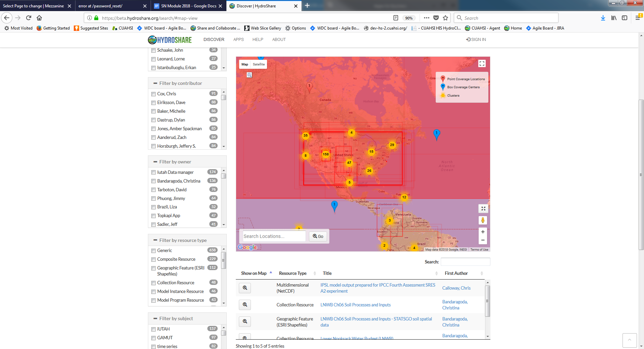The width and height of the screenshot is (644, 349).
Task: Sort the table by Show on Map
Action: [256, 273]
